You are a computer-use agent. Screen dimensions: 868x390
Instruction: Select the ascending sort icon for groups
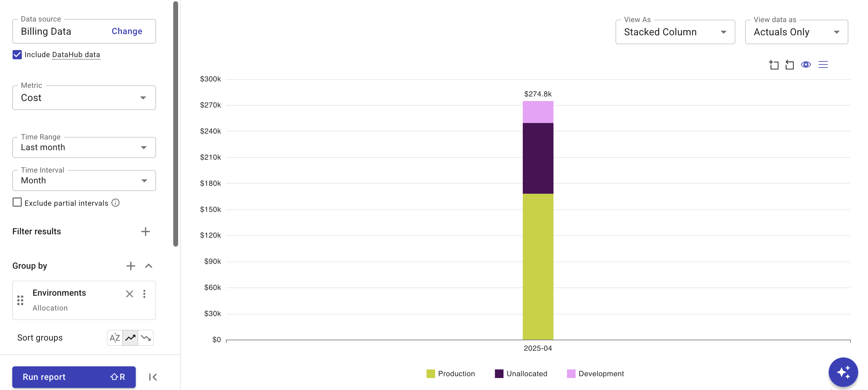[x=131, y=337]
